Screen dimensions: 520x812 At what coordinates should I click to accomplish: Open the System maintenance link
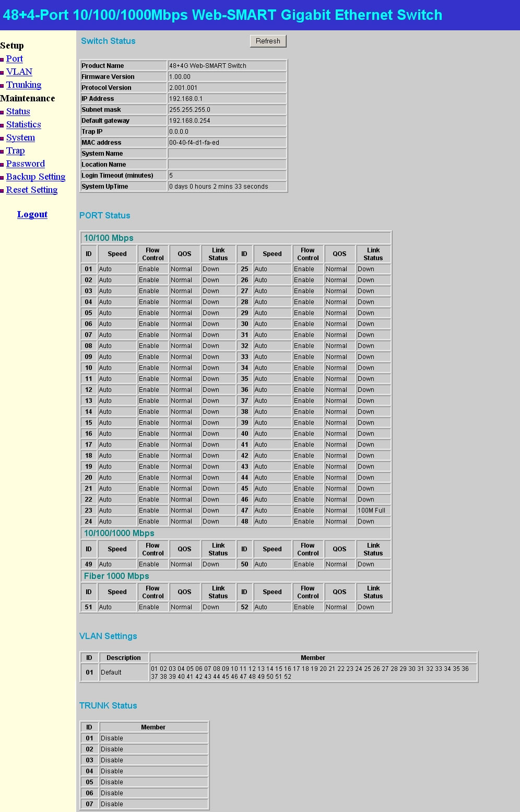(x=20, y=137)
